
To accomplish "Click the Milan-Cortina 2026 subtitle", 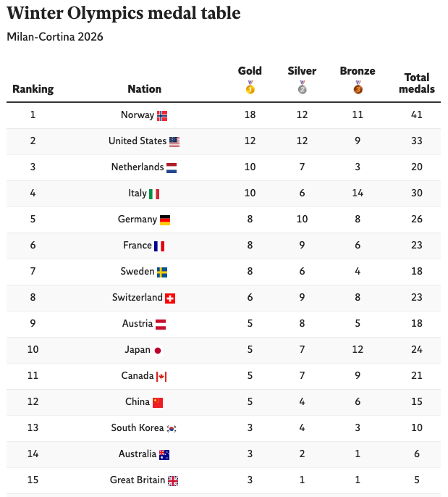I will click(55, 36).
